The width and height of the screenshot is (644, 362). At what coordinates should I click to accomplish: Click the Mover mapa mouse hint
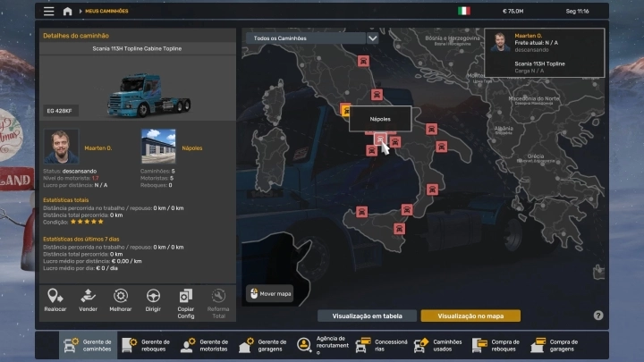point(270,293)
